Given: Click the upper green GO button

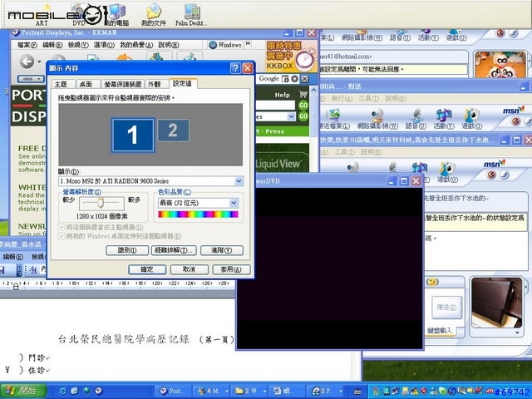Looking at the screenshot, I should click(303, 106).
